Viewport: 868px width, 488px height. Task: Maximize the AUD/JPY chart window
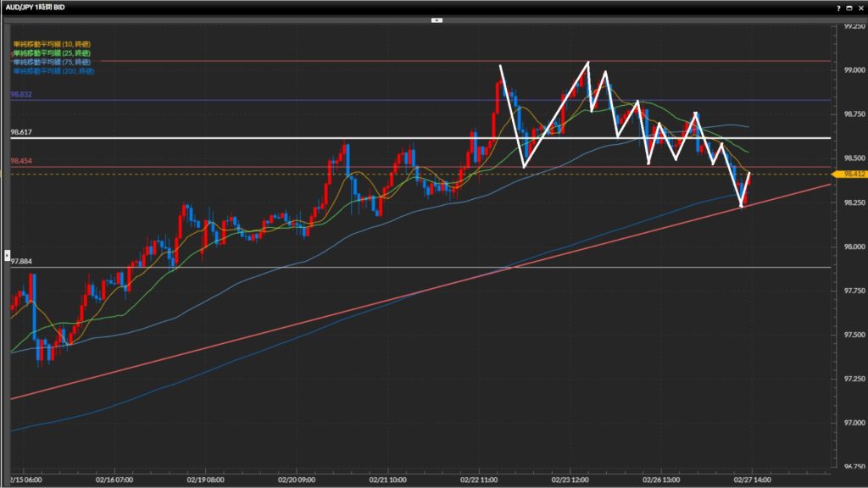[x=849, y=6]
